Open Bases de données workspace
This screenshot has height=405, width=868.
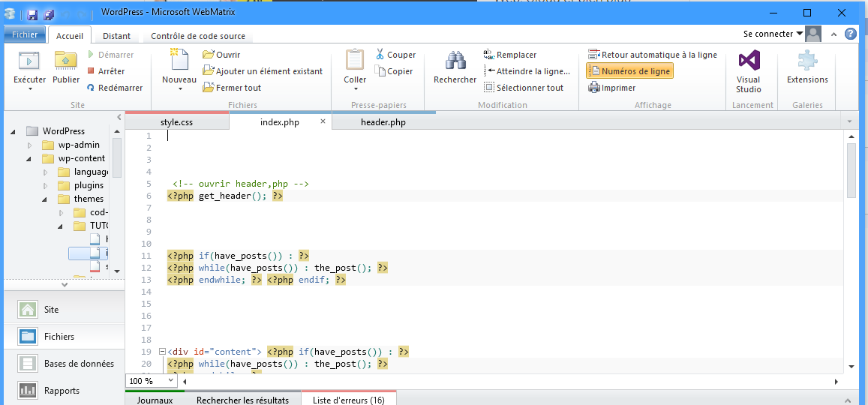(65, 364)
